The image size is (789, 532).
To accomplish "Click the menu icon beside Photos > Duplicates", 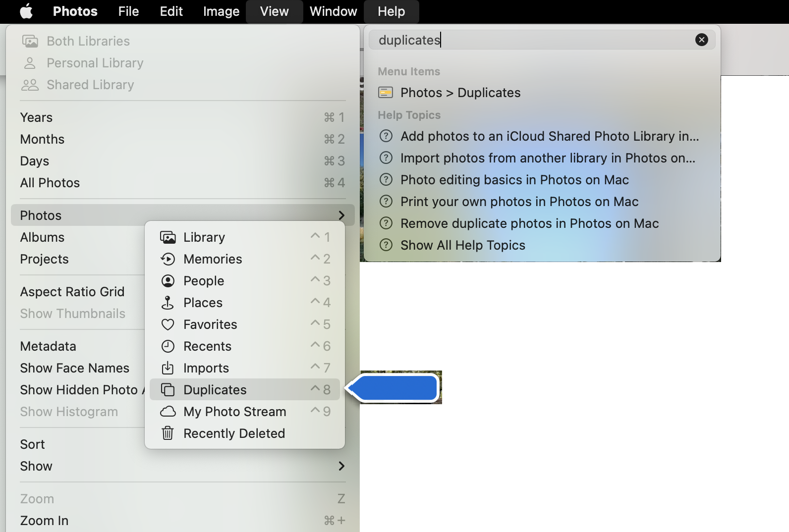I will [x=386, y=93].
